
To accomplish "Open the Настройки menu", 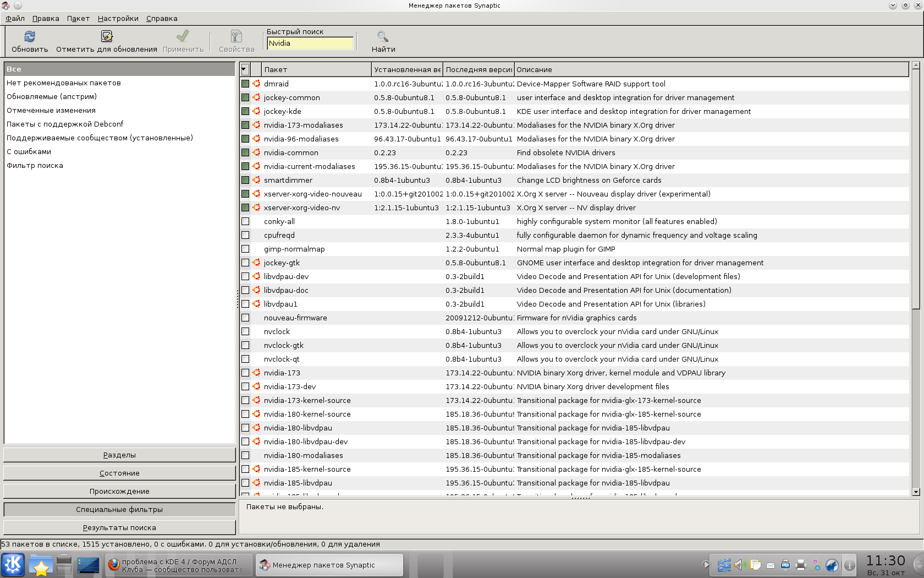I will pos(118,18).
